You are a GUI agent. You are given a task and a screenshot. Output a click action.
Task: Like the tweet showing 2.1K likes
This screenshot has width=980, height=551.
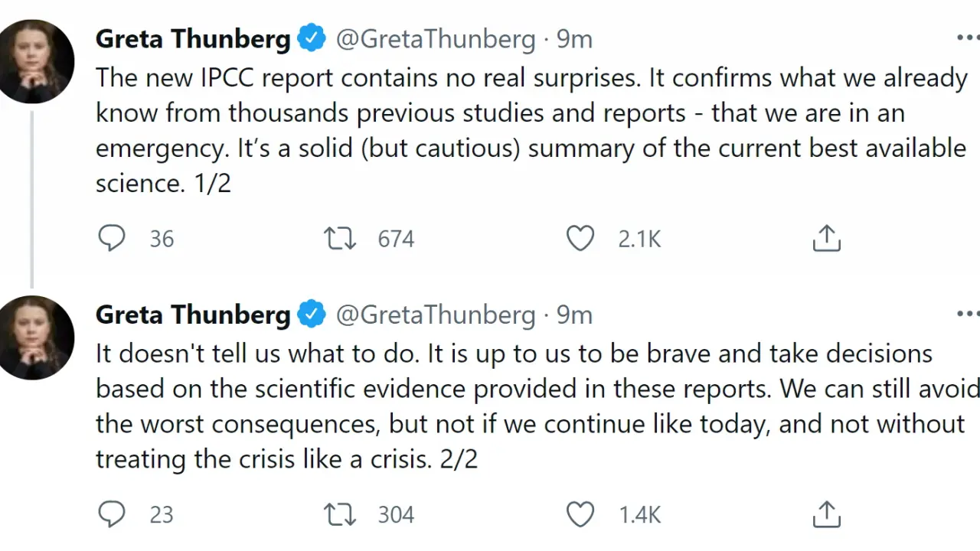point(580,239)
